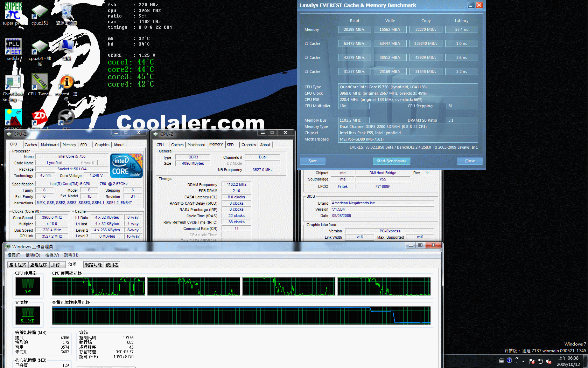The height and width of the screenshot is (368, 588).
Task: Click the Task Manager title bar icon
Action: click(8, 246)
